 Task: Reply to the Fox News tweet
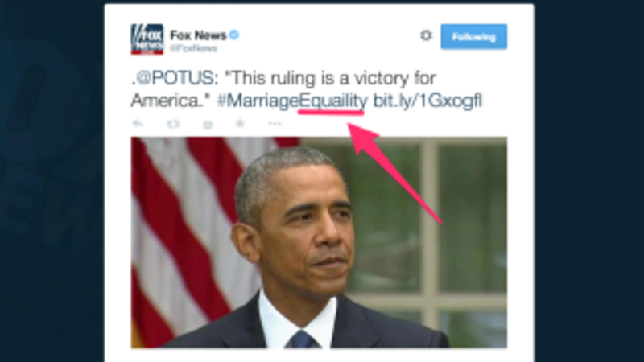point(138,124)
